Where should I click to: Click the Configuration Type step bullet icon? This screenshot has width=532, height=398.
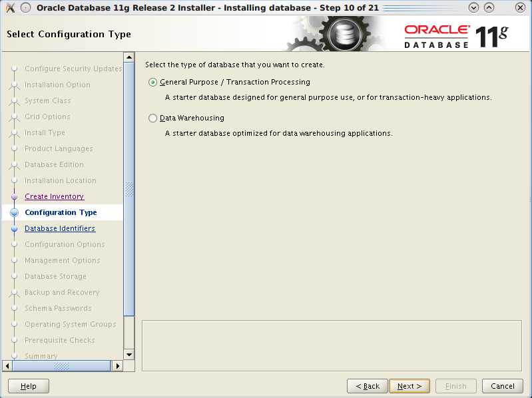[14, 212]
